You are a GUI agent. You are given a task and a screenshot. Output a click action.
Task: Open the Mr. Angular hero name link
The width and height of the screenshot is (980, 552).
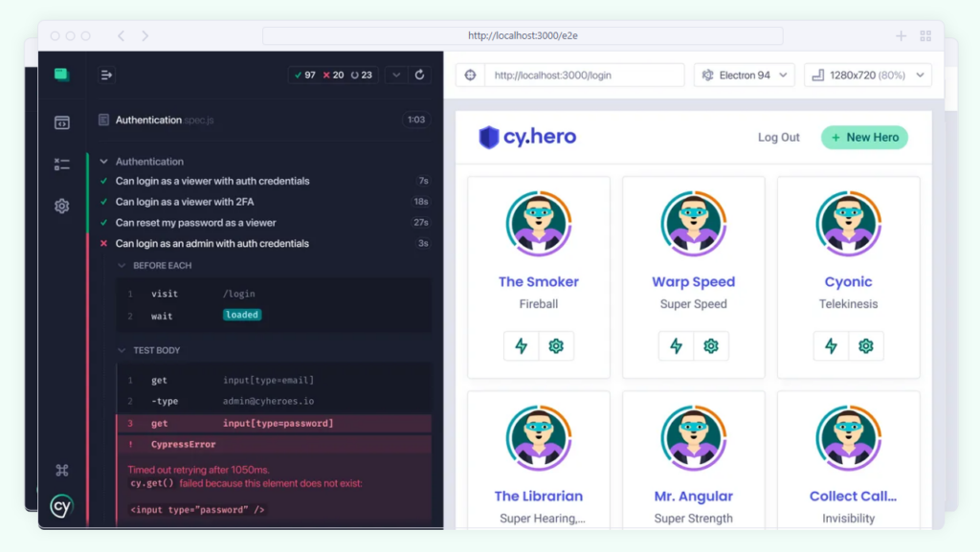click(693, 496)
